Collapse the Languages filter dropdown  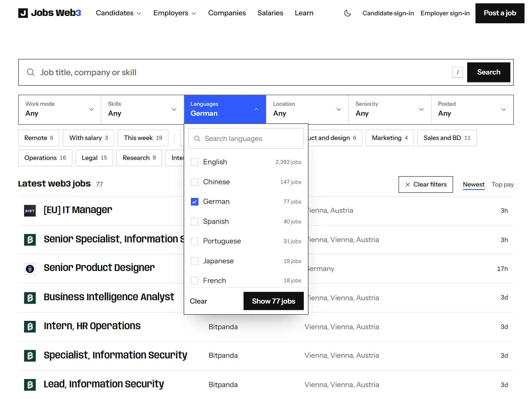click(x=225, y=109)
